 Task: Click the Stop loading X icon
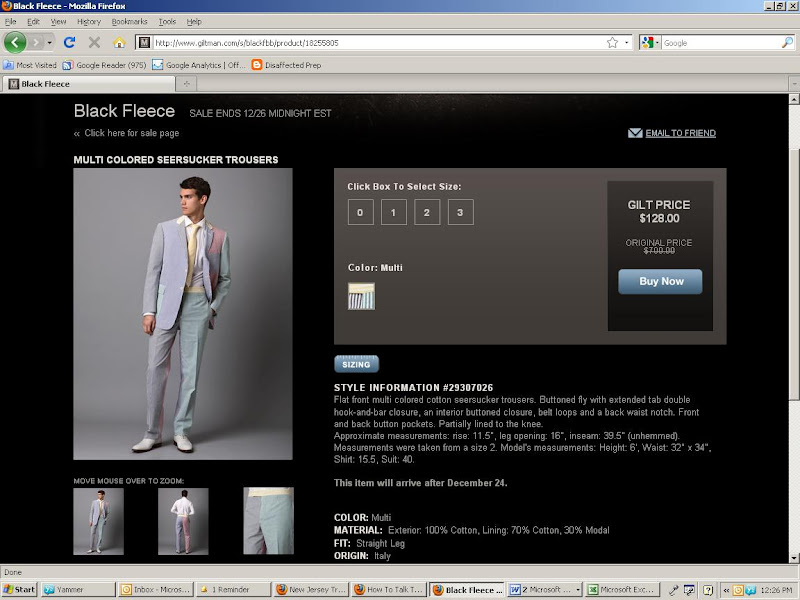(94, 42)
